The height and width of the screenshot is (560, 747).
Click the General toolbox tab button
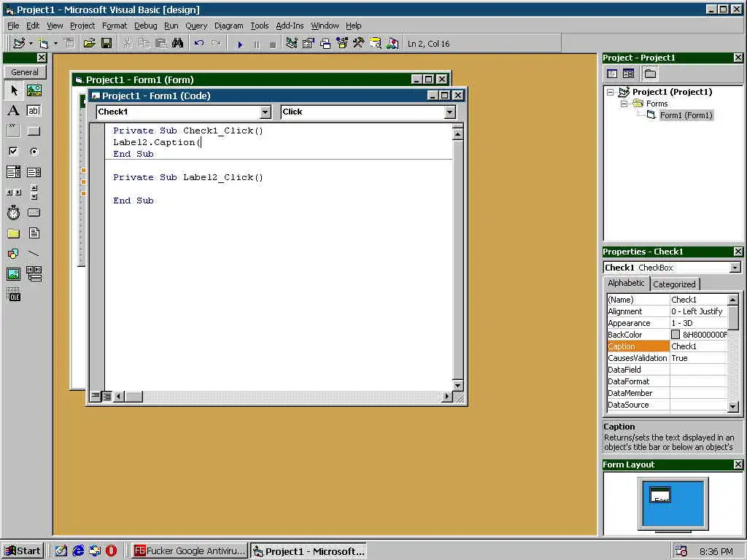point(25,72)
